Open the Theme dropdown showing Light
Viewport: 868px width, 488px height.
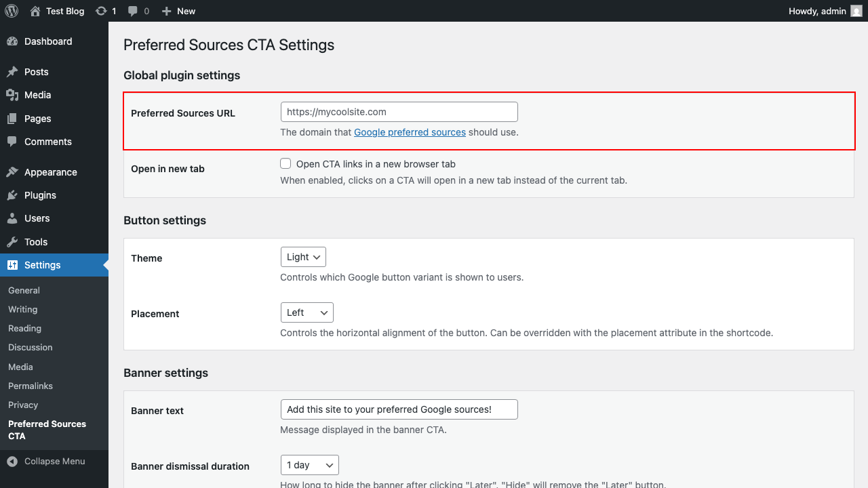[303, 257]
